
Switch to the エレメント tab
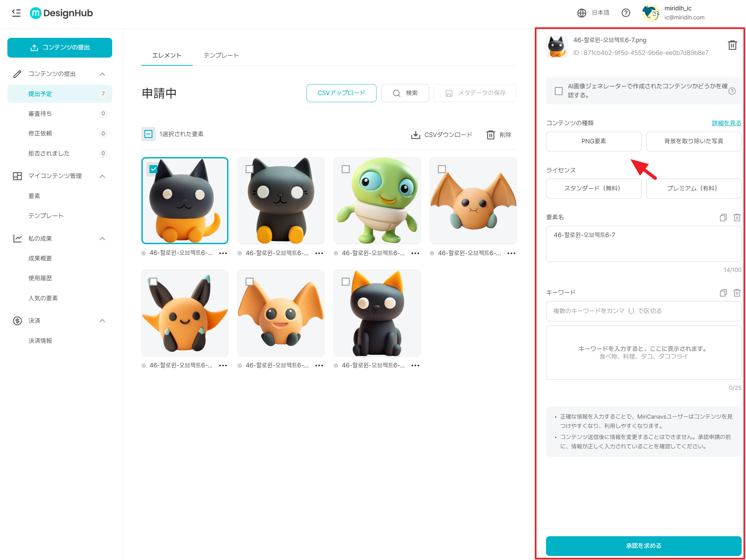pyautogui.click(x=166, y=55)
